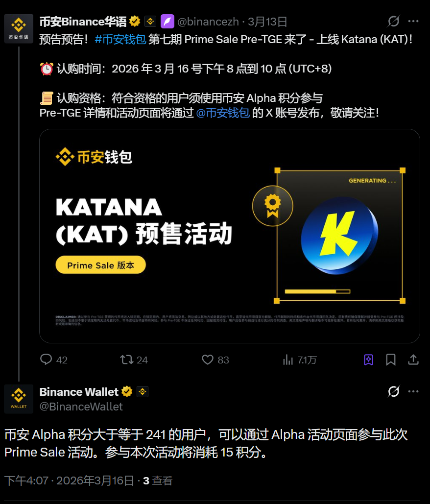Click the reply icon with 42 comments
The image size is (430, 504).
point(46,360)
